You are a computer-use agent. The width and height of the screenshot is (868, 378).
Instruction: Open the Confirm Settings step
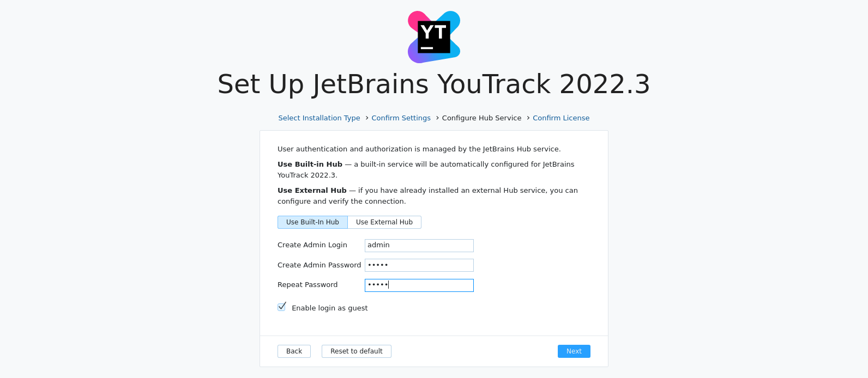point(401,118)
